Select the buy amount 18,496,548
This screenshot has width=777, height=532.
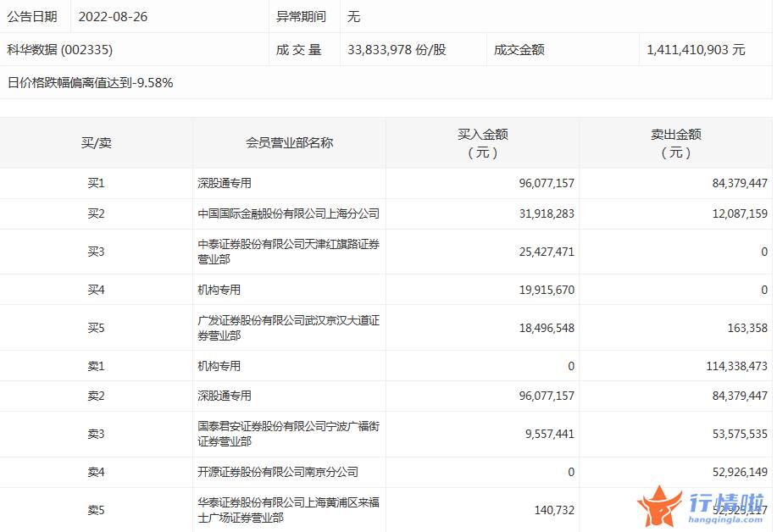tap(547, 328)
